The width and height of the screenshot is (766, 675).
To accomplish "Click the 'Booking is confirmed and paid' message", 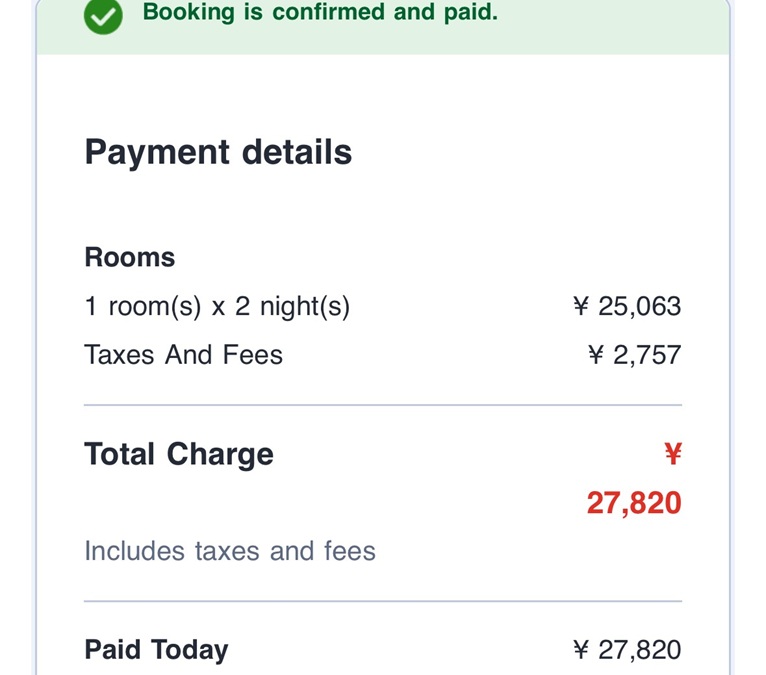I will 320,13.
